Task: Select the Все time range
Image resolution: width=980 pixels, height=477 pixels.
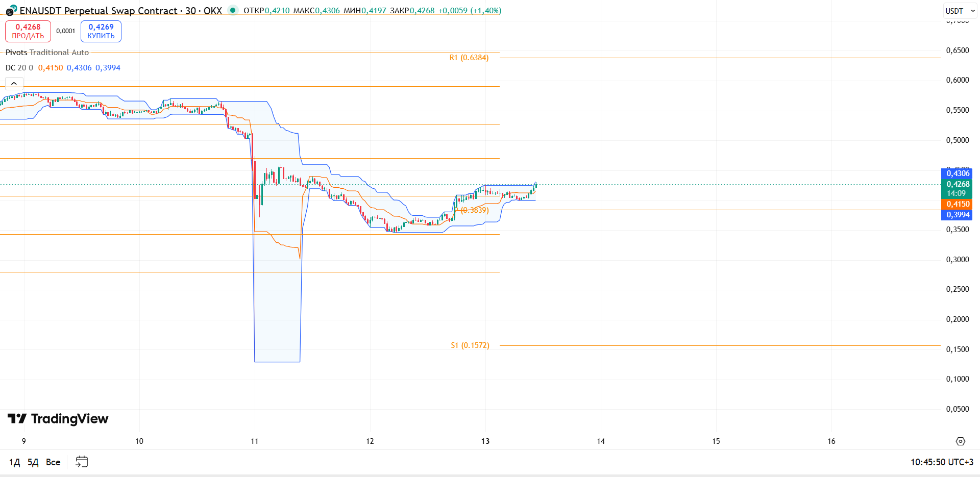Action: click(x=53, y=462)
